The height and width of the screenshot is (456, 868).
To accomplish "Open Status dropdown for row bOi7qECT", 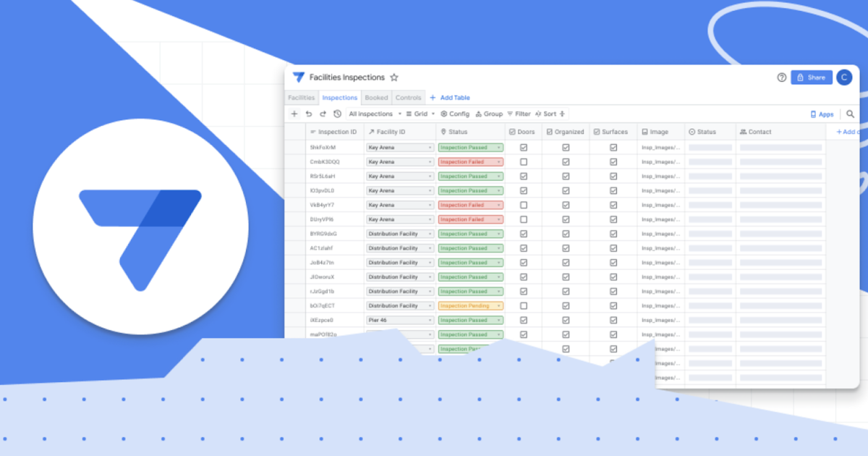I will coord(470,305).
